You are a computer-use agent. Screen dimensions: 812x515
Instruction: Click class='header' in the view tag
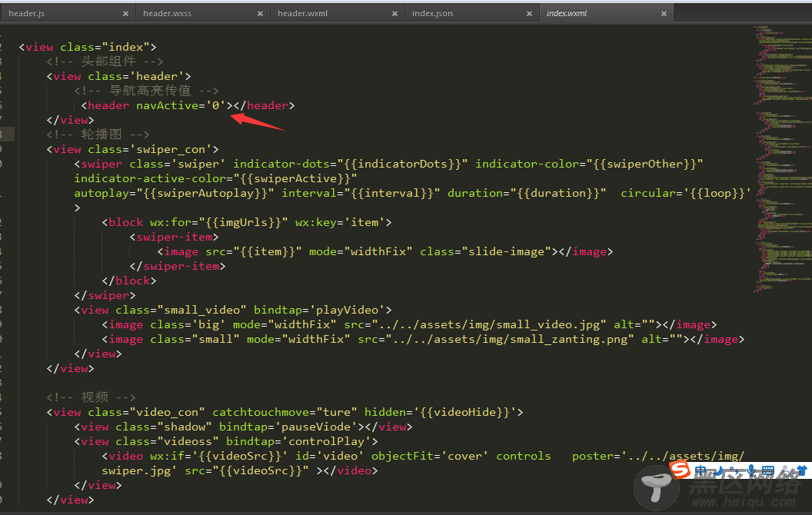pos(136,77)
